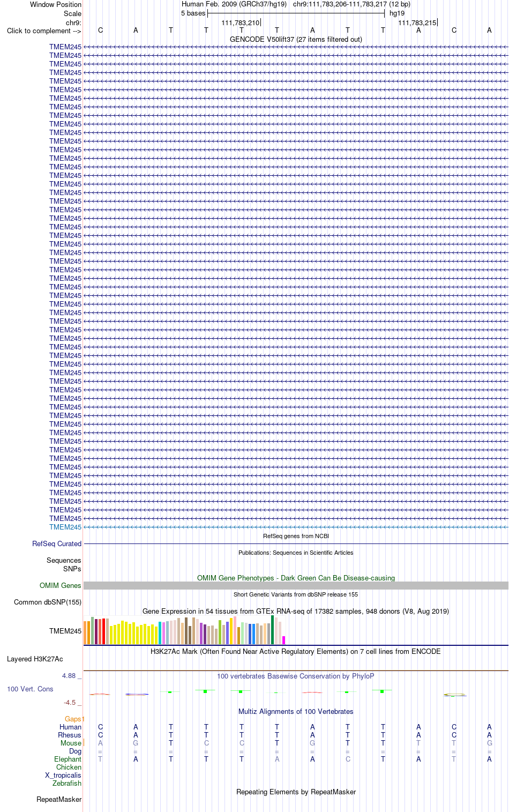
Task: Open the '100 Vert. Cons' track label
Action: click(x=30, y=689)
